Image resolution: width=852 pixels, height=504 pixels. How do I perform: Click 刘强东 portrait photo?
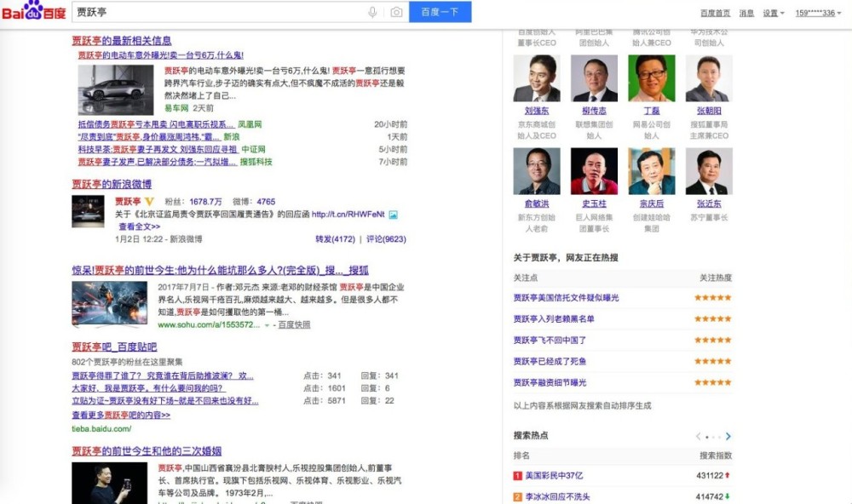536,78
